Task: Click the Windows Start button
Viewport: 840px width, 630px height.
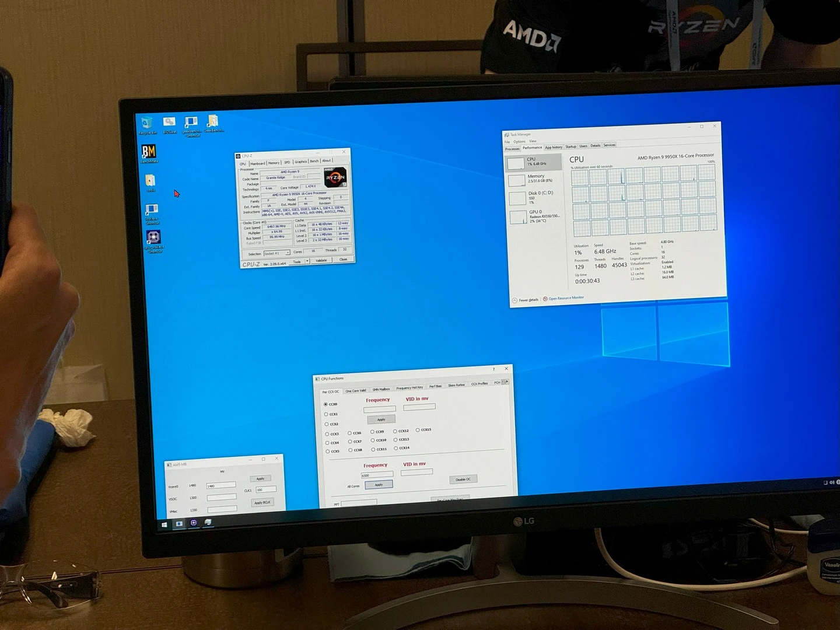Action: [164, 524]
